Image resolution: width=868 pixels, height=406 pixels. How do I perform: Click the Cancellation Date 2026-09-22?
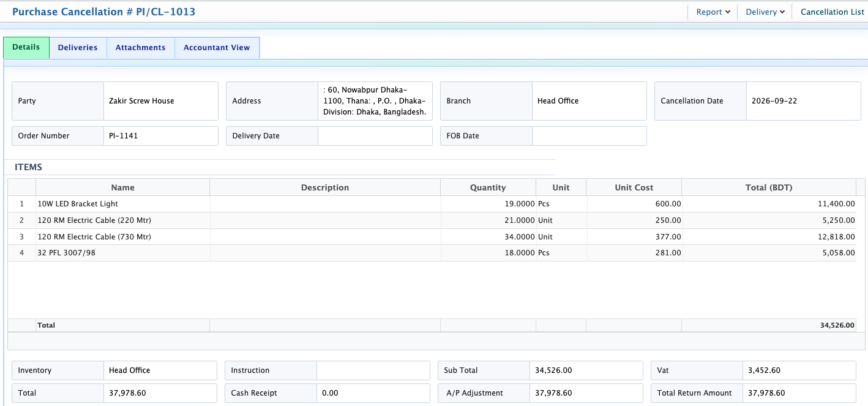coord(774,101)
